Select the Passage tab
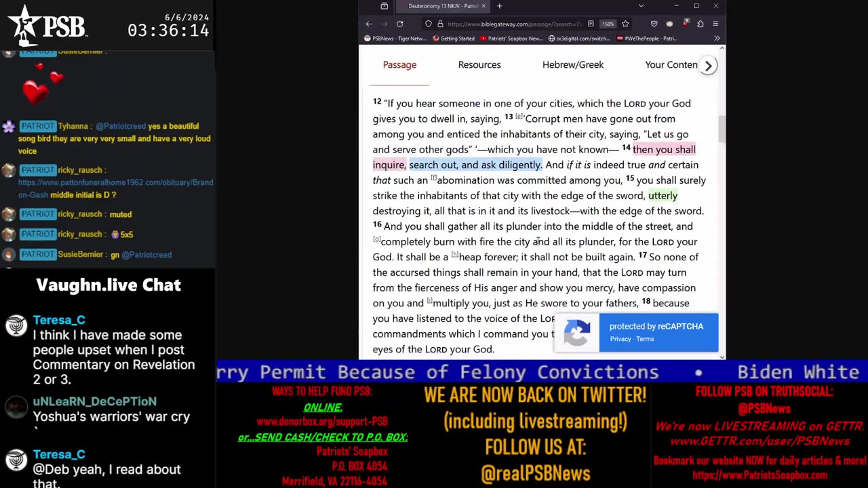Viewport: 868px width, 488px height. pyautogui.click(x=399, y=65)
